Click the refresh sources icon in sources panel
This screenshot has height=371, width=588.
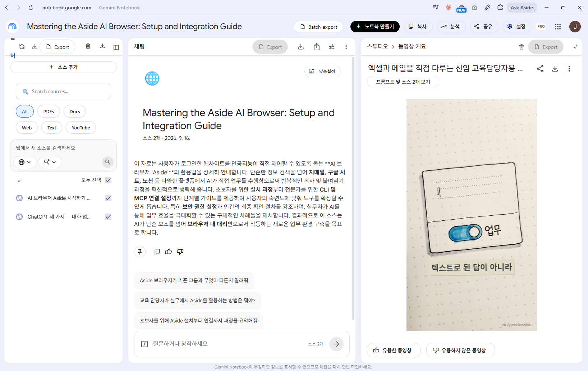22,47
